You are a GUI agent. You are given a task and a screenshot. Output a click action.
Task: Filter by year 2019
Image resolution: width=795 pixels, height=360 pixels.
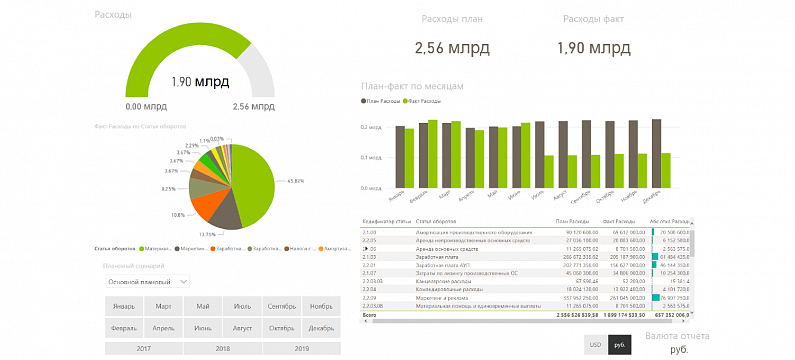302,348
